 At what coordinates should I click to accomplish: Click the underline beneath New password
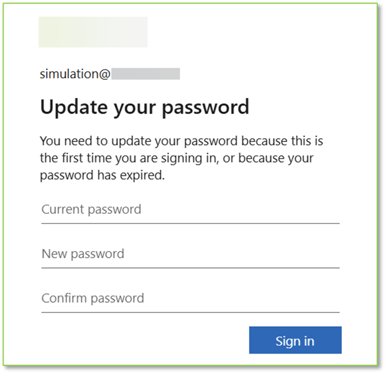(190, 268)
